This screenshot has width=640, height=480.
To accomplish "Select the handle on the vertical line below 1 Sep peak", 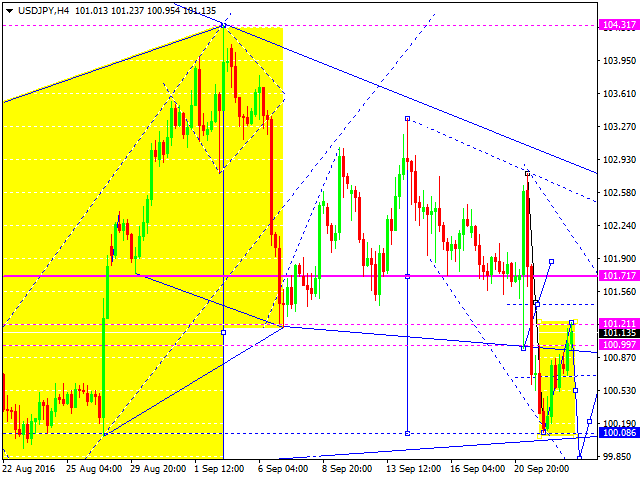I will pyautogui.click(x=223, y=333).
